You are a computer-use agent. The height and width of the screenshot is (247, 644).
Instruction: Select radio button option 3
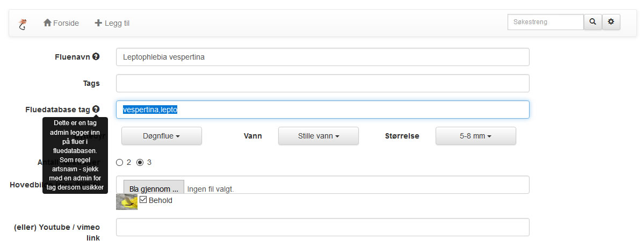tap(140, 163)
